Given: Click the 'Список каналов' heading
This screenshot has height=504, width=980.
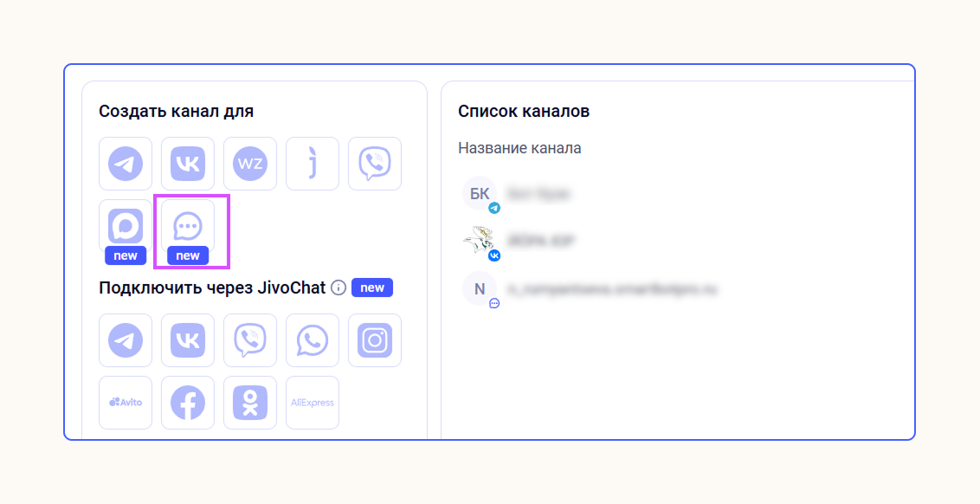Looking at the screenshot, I should (524, 112).
